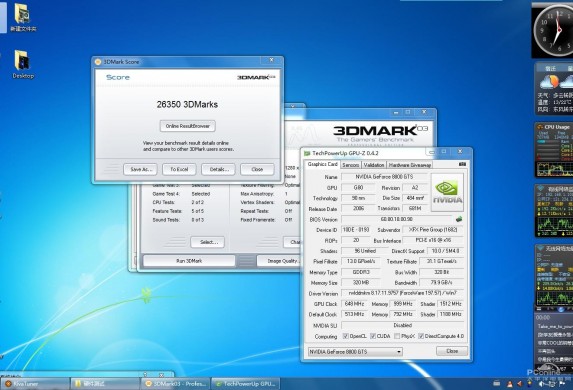Click the DirectX Support 10.0 / SM4.0 field
This screenshot has height=390, width=573.
coord(445,251)
